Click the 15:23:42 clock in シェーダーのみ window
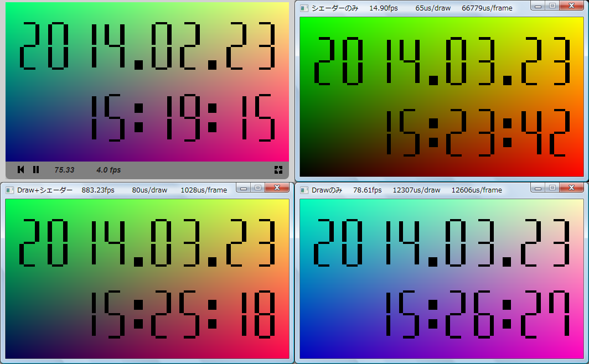 (478, 132)
